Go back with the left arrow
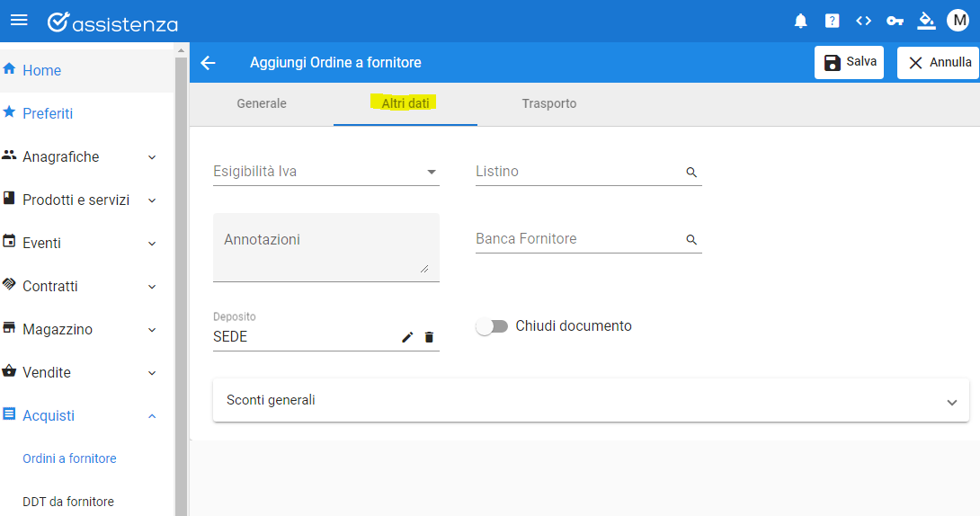Image resolution: width=980 pixels, height=516 pixels. (x=208, y=62)
